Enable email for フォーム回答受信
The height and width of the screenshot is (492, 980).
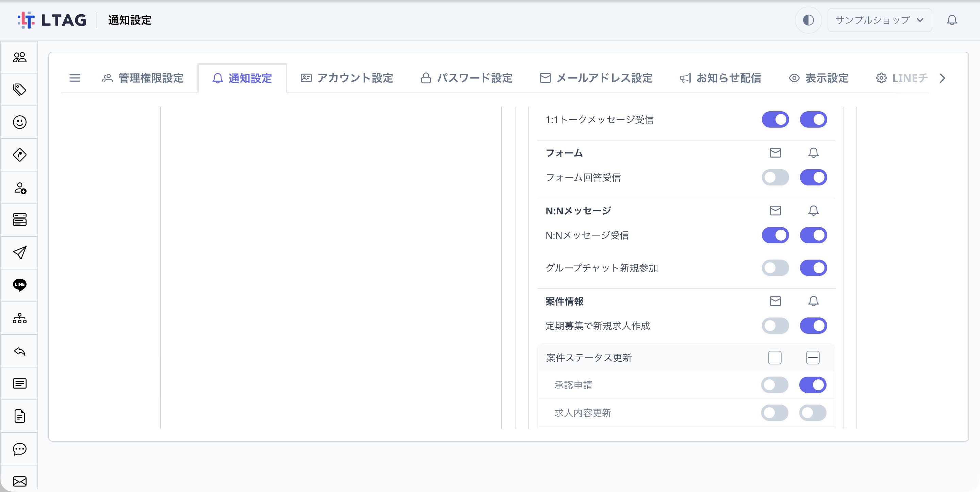775,177
